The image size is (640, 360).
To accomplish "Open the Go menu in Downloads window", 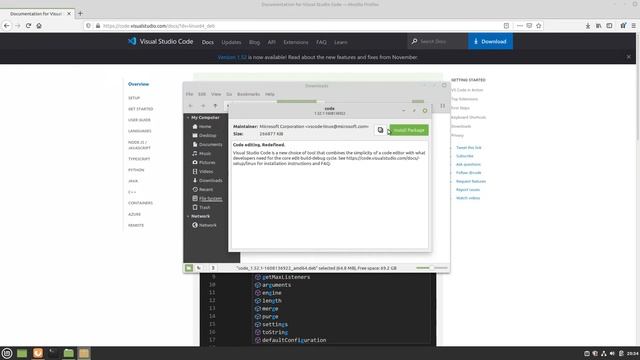I will (229, 94).
